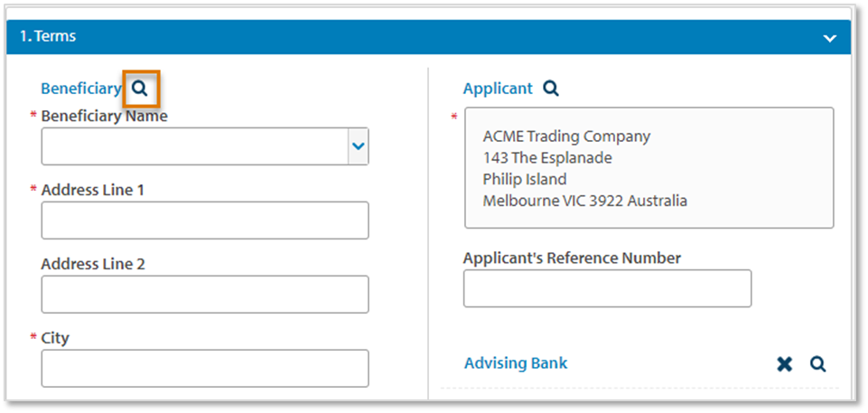This screenshot has height=413, width=868.
Task: Click the Applicant's Reference Number label
Action: point(572,258)
